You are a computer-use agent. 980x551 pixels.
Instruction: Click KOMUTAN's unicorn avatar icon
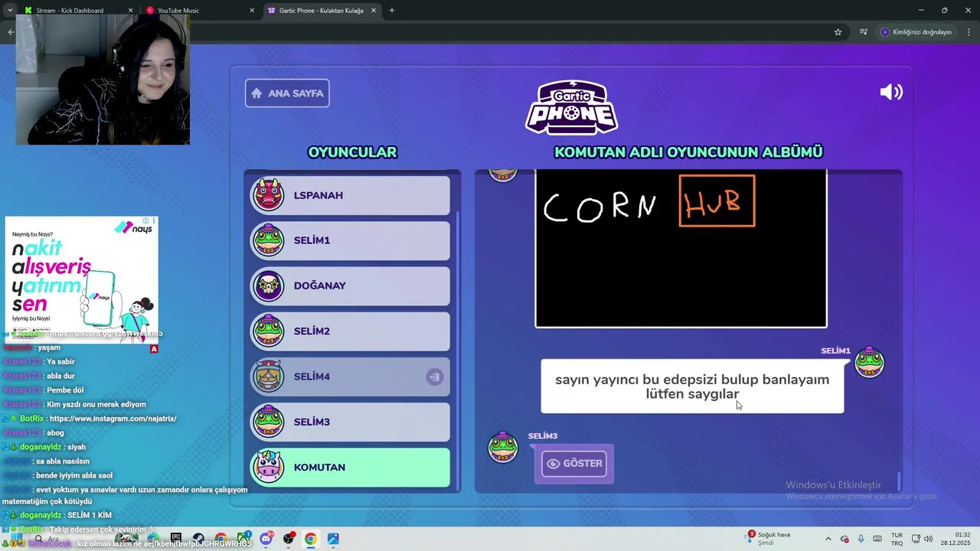tap(269, 467)
